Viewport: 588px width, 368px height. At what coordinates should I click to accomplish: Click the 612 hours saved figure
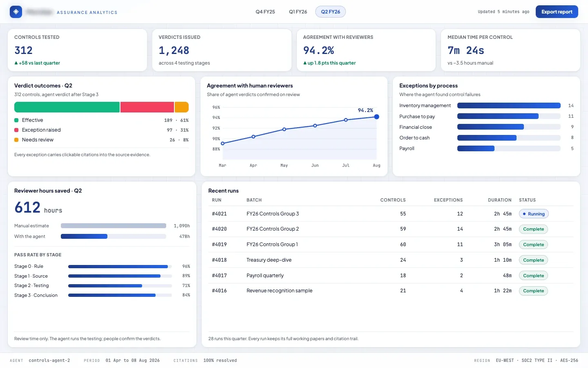coord(27,208)
